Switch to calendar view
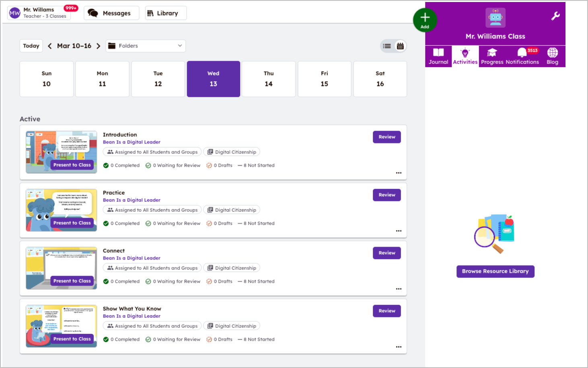This screenshot has height=368, width=588. tap(400, 46)
